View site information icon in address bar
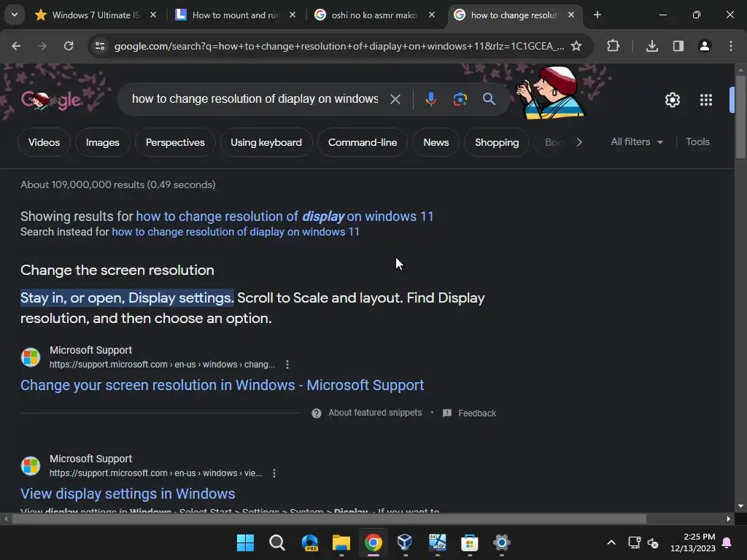The height and width of the screenshot is (560, 747). coord(100,46)
